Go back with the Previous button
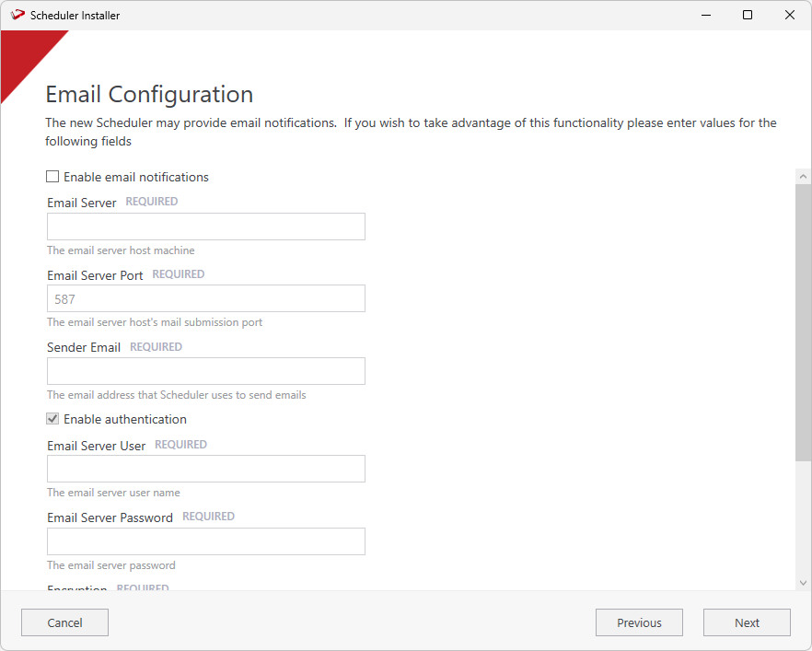Screen dimensions: 812x651 [639, 622]
